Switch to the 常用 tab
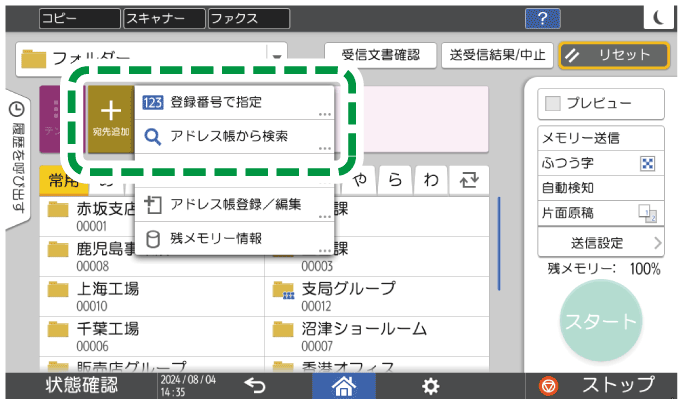This screenshot has width=683, height=404. point(64,180)
